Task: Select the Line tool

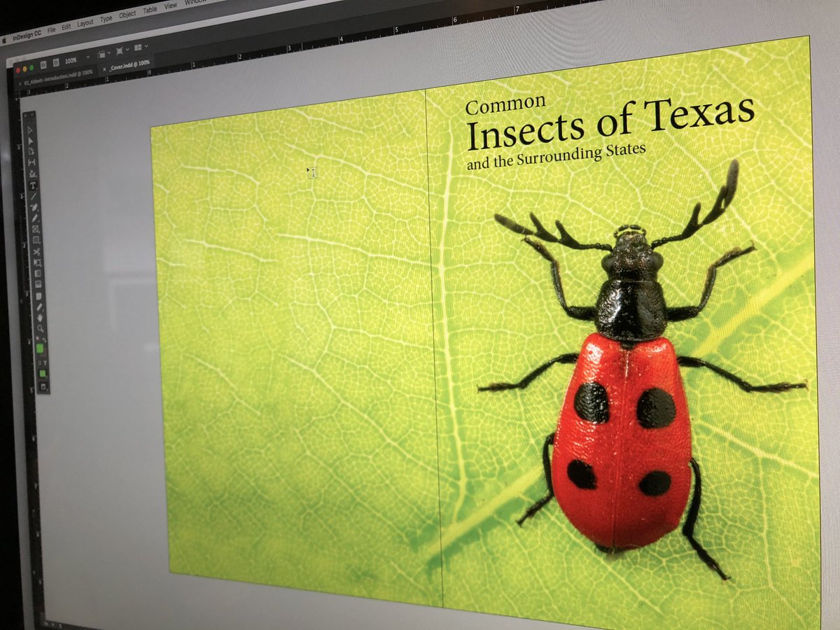Action: point(34,195)
